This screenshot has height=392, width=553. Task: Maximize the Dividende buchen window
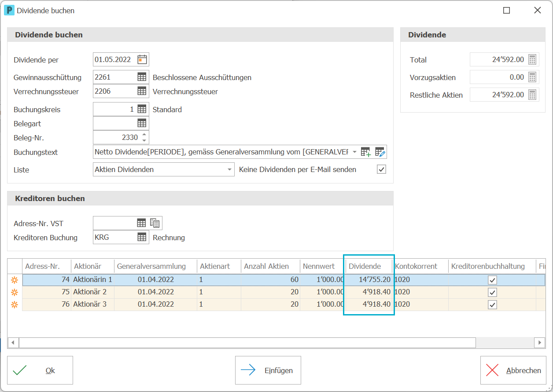(x=507, y=11)
